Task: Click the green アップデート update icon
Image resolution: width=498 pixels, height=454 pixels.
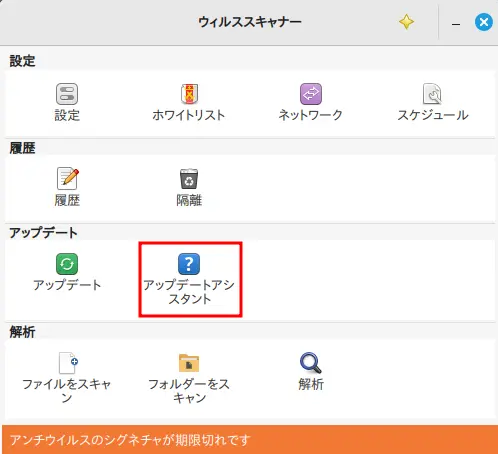Action: pos(67,264)
